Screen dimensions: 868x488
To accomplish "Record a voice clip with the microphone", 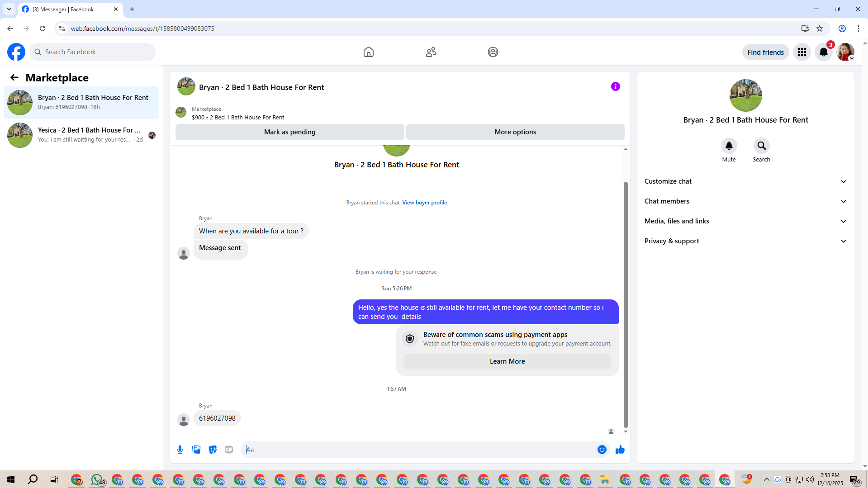I will (x=180, y=450).
